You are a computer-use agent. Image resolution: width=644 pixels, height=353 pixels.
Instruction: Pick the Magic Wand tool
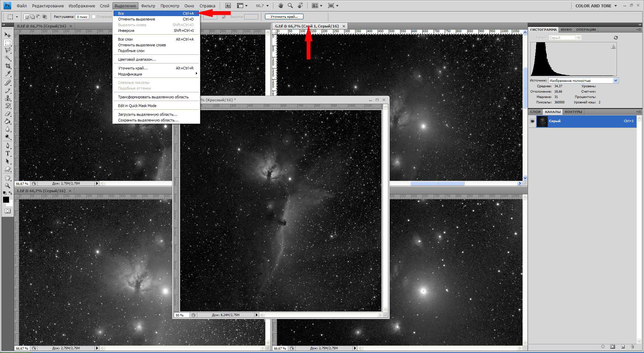click(x=8, y=58)
